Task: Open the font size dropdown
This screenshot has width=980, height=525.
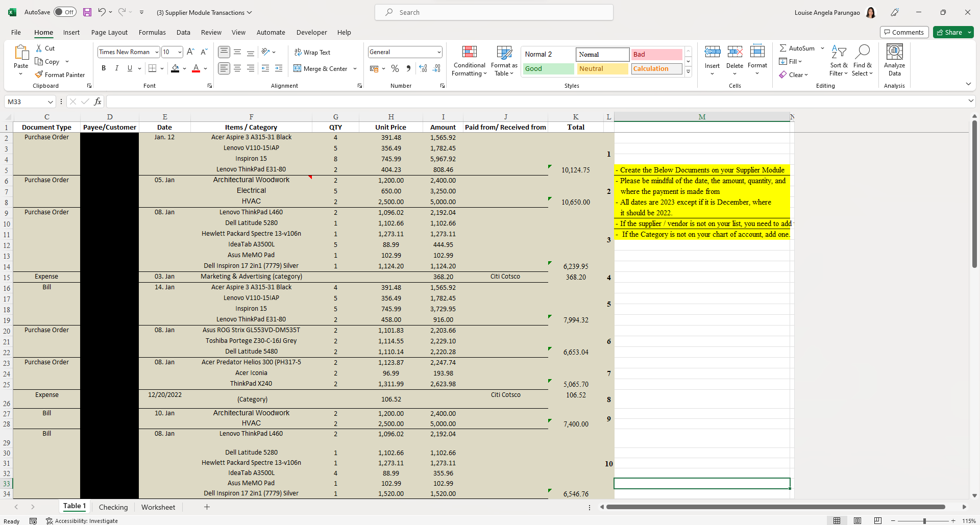Action: 180,52
